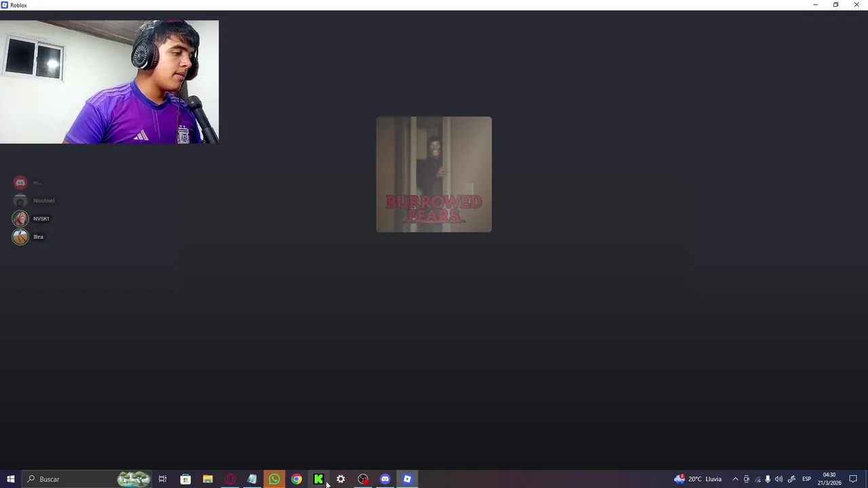Show hidden system tray icons

click(735, 479)
